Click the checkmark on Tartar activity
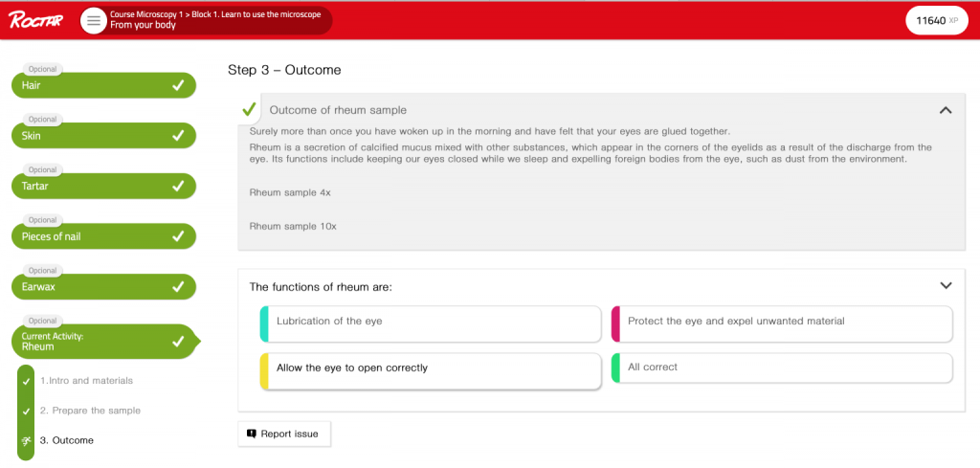The width and height of the screenshot is (980, 468). pyautogui.click(x=178, y=186)
